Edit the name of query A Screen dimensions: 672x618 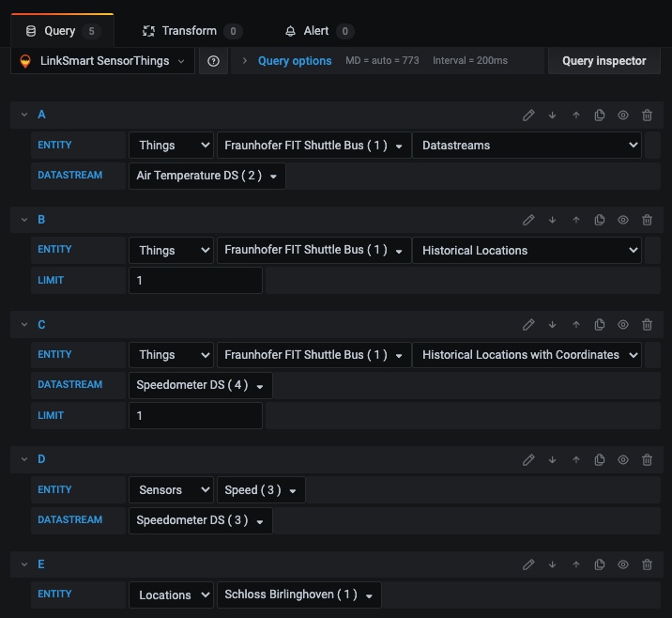point(528,115)
